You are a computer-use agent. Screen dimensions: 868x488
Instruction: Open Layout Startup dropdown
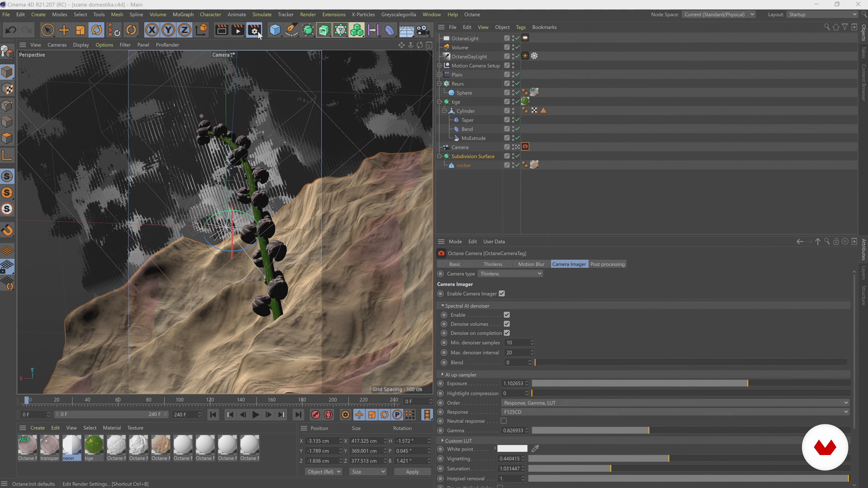822,14
